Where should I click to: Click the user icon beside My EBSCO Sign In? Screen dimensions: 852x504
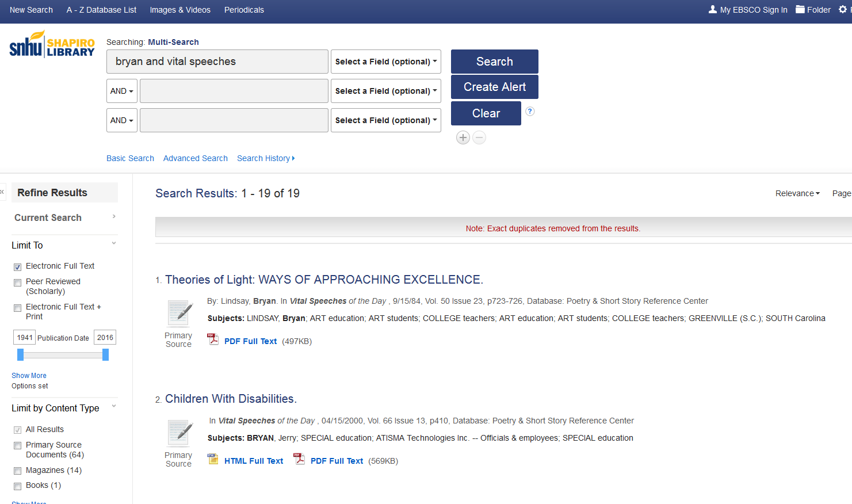(x=713, y=9)
